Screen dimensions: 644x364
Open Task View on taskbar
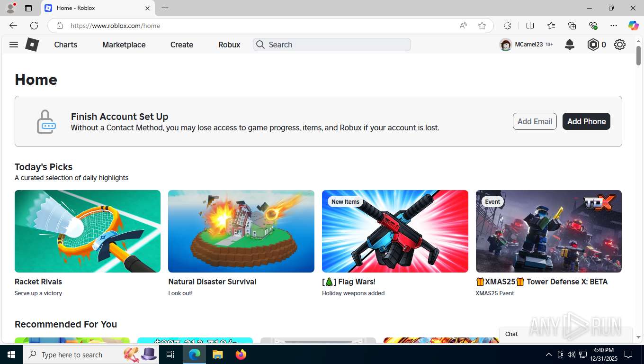coord(170,355)
